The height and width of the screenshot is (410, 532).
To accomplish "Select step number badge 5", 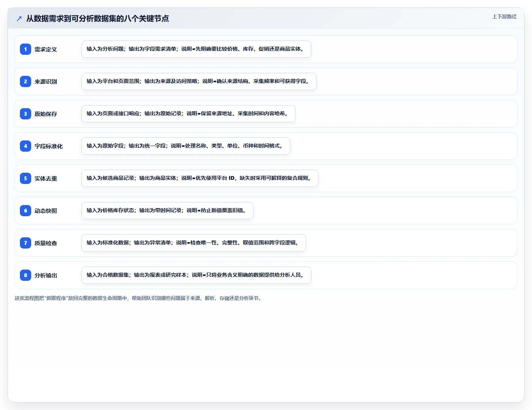I will (26, 178).
